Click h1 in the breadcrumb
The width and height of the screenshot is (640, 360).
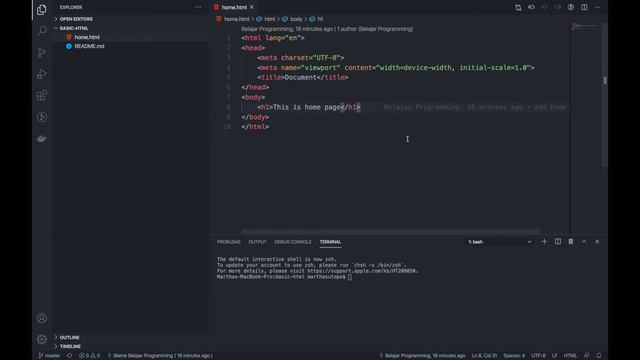pyautogui.click(x=320, y=19)
